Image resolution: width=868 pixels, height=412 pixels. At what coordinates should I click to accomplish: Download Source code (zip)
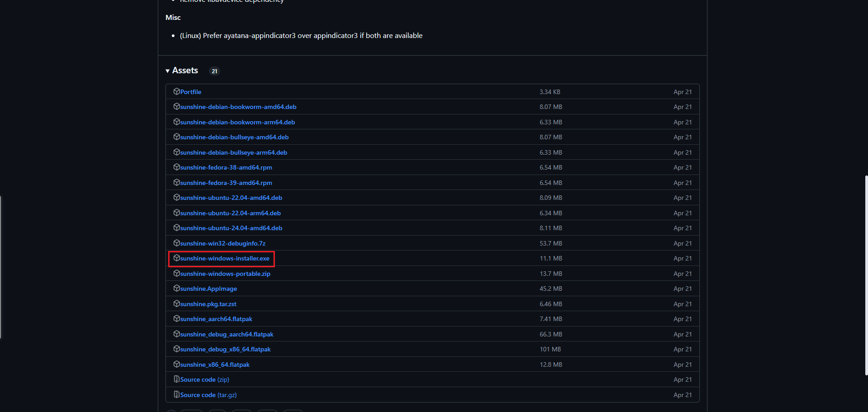tap(205, 379)
